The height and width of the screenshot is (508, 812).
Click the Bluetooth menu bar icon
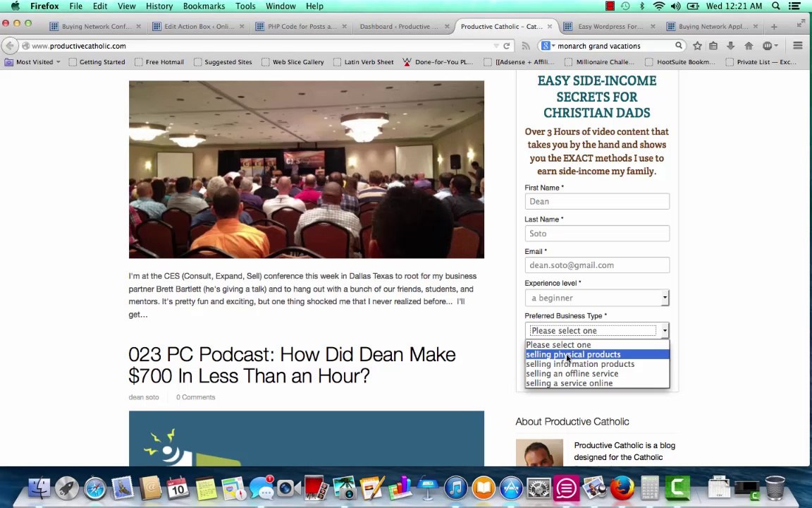642,6
